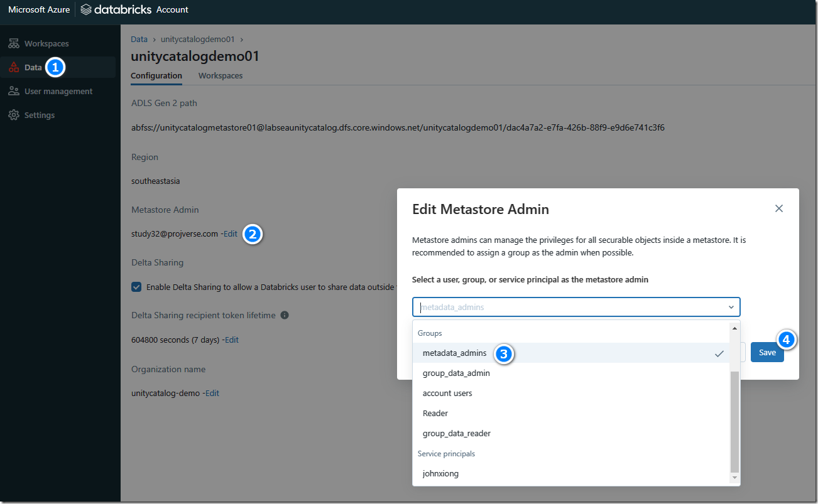Edit the Organization name

[x=212, y=394]
